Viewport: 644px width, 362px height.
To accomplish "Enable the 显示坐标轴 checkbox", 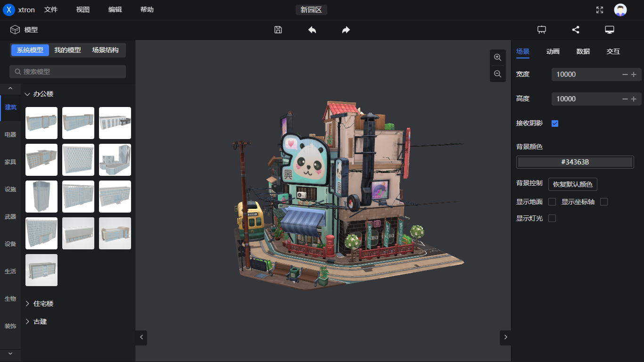I will click(x=604, y=202).
